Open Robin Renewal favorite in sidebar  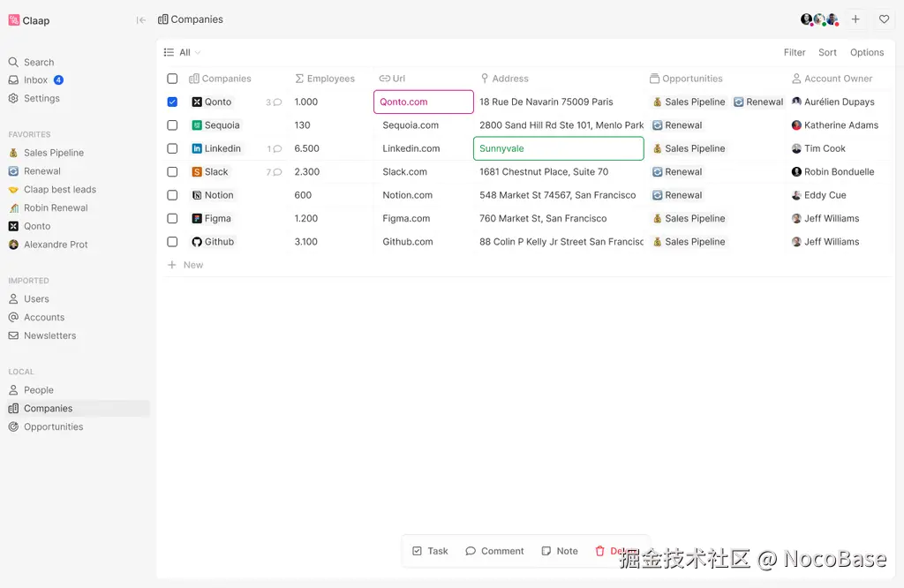point(49,208)
